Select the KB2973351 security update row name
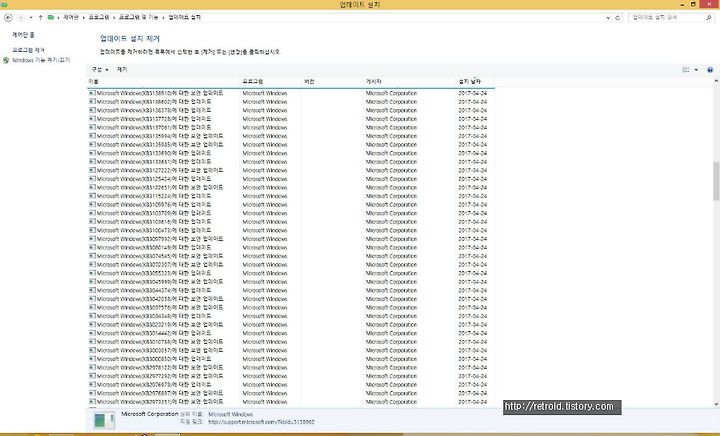720x436 pixels. pyautogui.click(x=160, y=402)
